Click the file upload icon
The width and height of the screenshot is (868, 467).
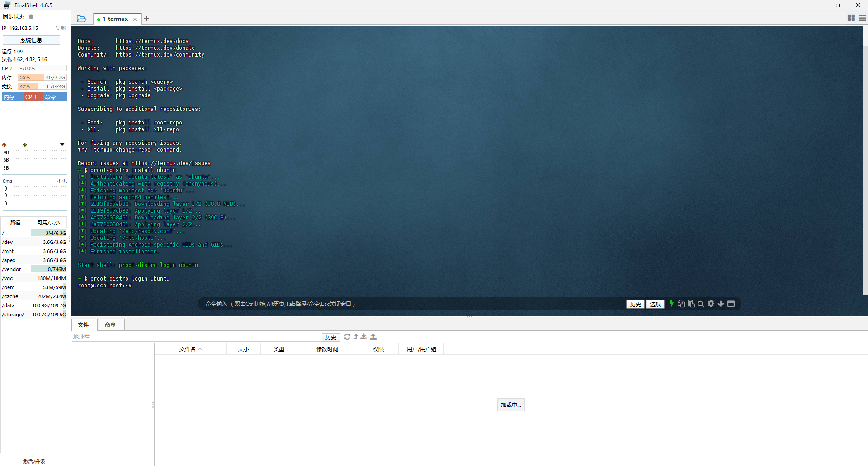pos(373,337)
